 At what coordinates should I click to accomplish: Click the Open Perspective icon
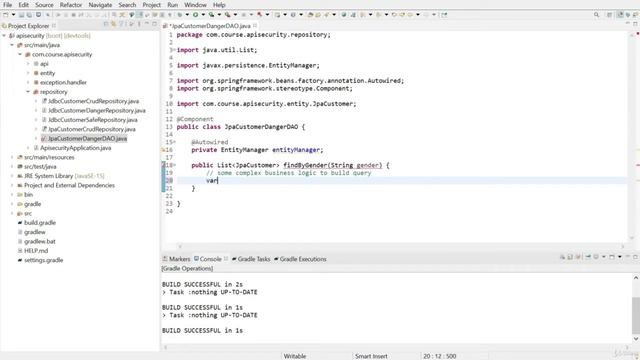point(609,15)
